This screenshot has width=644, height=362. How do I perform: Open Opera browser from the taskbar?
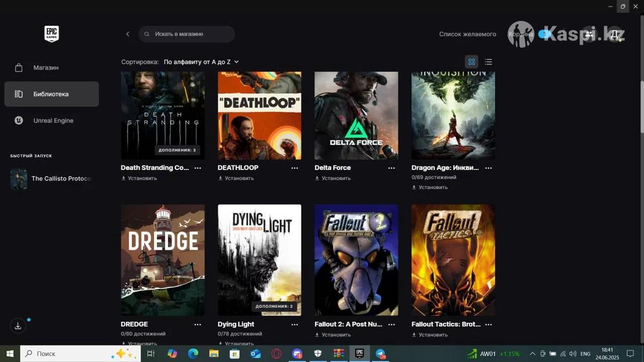[x=276, y=353]
